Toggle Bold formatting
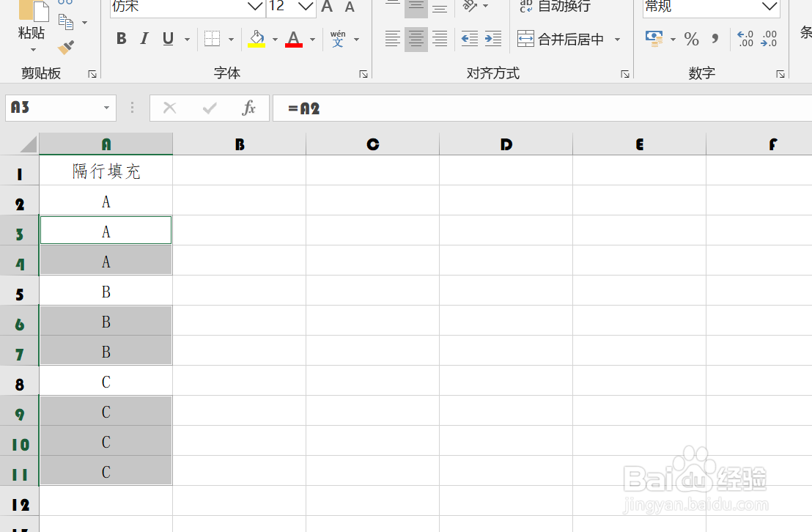Viewport: 812px width, 532px height. (121, 39)
